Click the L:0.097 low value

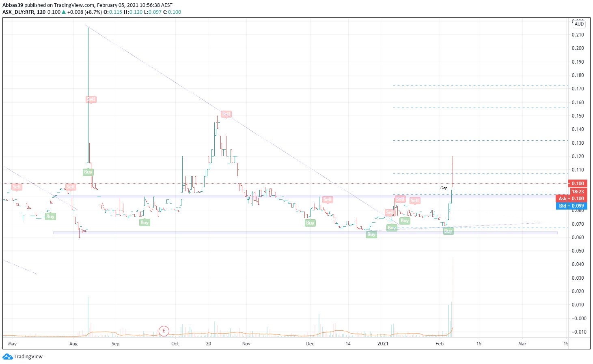[153, 12]
